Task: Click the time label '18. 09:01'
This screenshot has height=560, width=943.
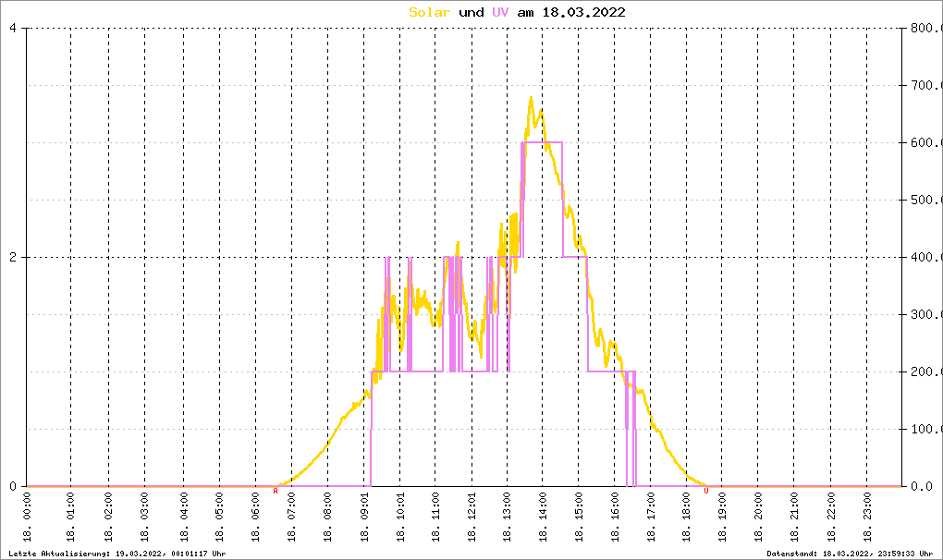Action: click(x=364, y=517)
